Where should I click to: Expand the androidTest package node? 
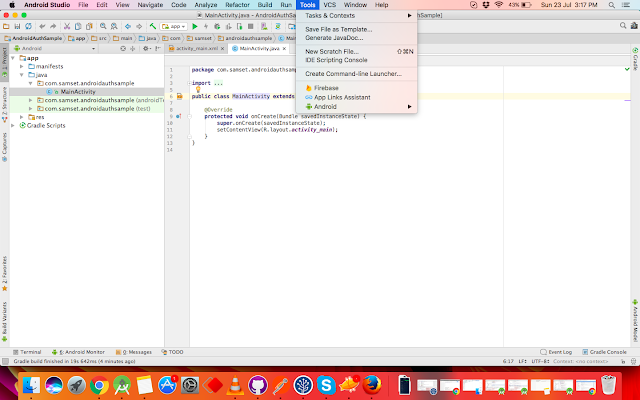[x=30, y=100]
